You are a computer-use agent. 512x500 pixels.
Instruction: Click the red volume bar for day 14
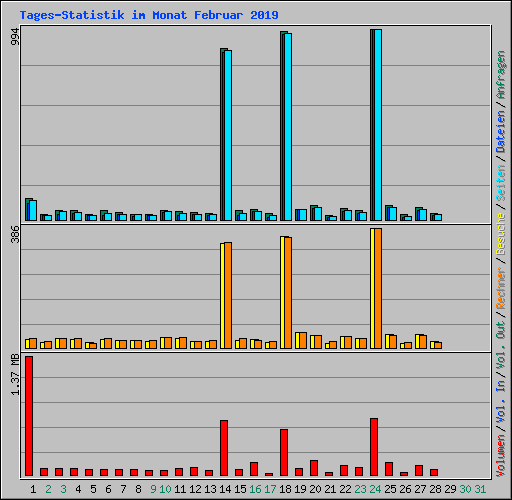point(224,448)
